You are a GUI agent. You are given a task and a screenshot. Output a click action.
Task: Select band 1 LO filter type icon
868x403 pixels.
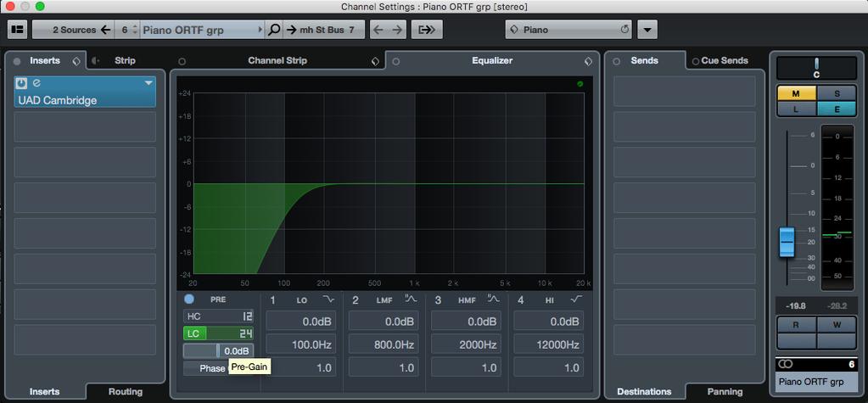329,299
